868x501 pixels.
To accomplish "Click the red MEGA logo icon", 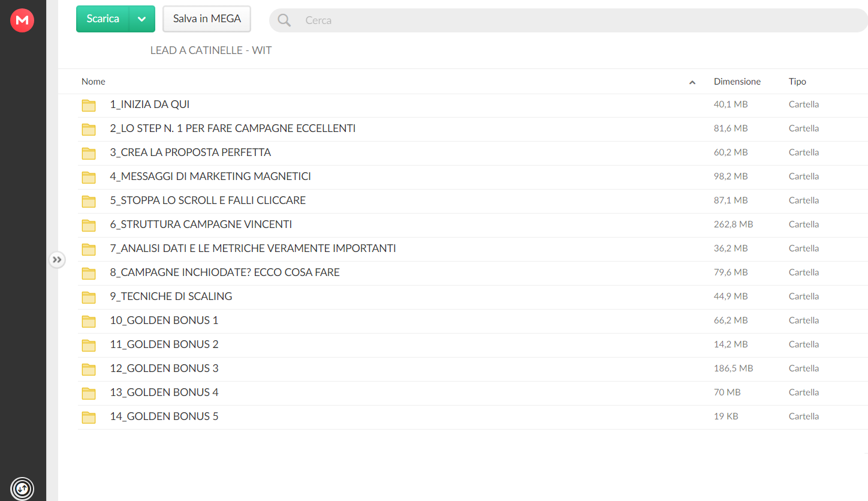I will pyautogui.click(x=22, y=20).
